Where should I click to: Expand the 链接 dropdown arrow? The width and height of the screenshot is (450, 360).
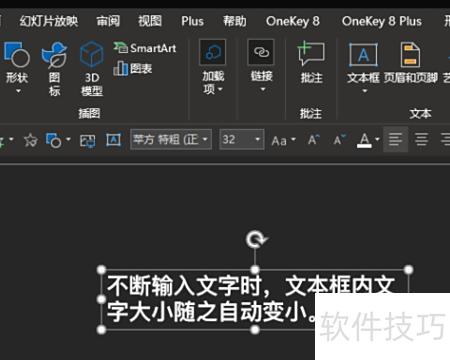263,89
